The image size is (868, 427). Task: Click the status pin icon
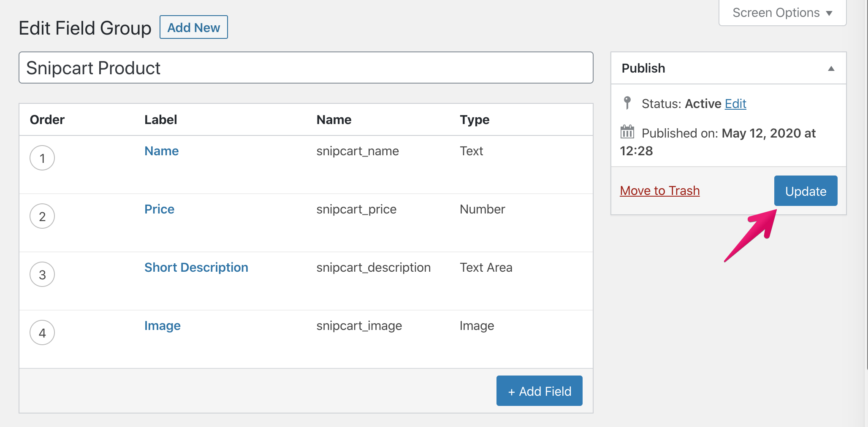click(x=627, y=103)
